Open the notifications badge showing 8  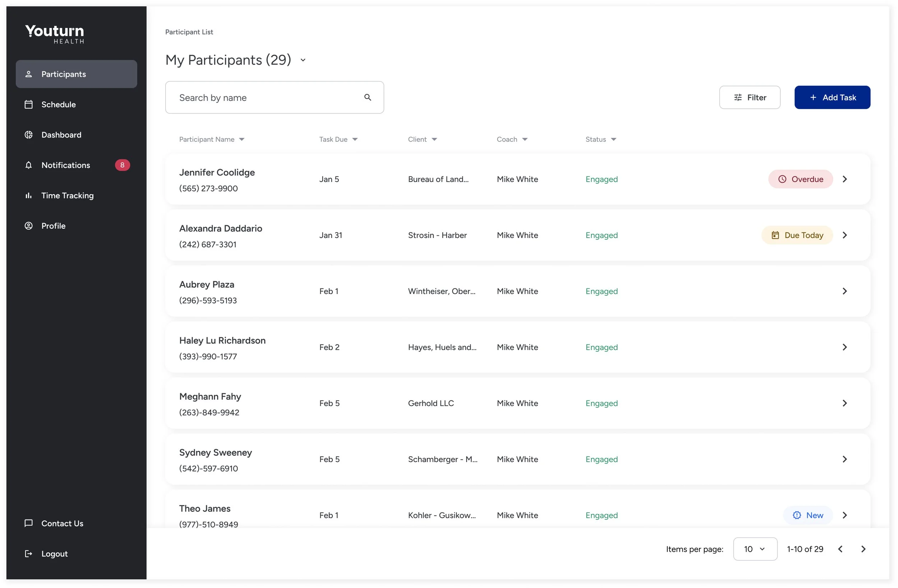tap(122, 165)
